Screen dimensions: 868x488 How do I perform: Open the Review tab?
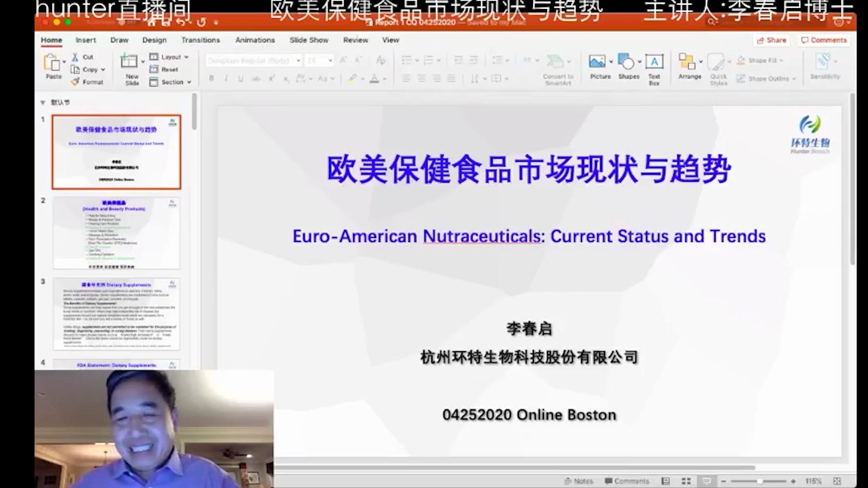coord(355,40)
